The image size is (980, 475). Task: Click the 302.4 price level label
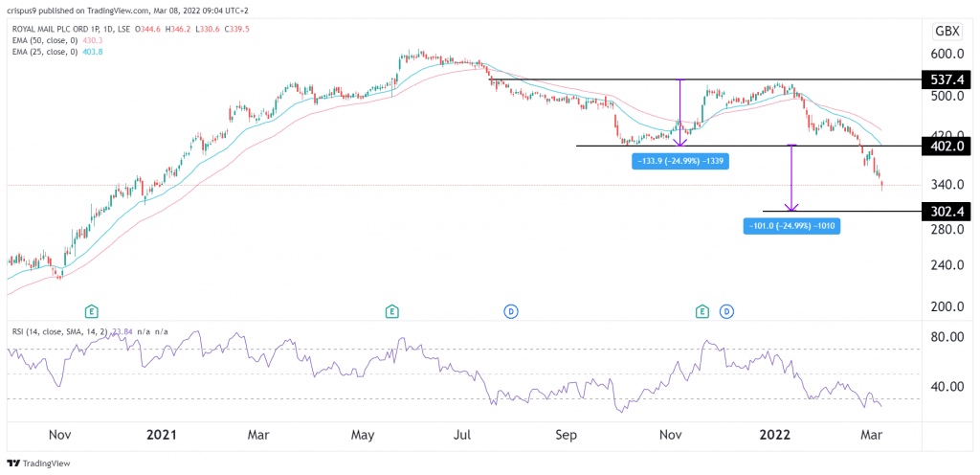[947, 212]
